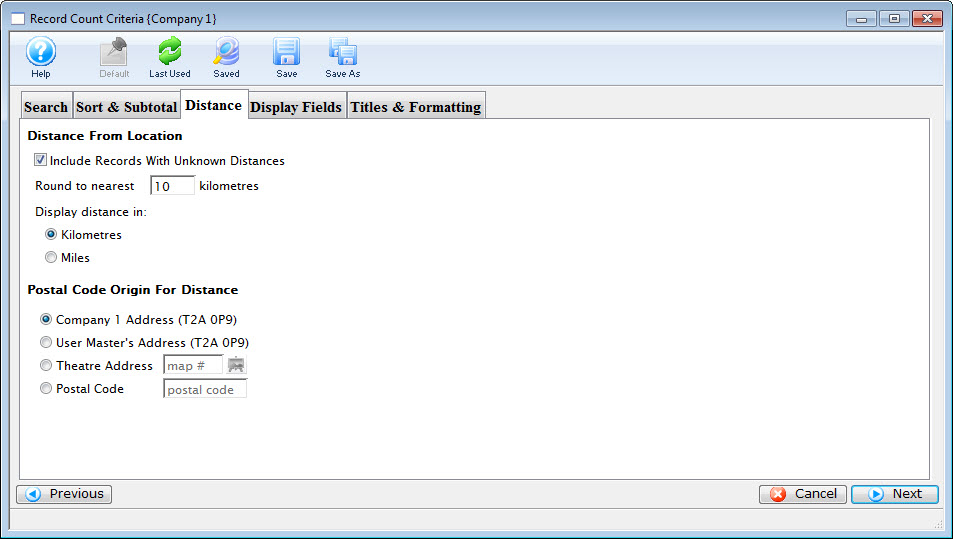Choose Company 1 Address as origin
The image size is (953, 539).
(x=46, y=320)
